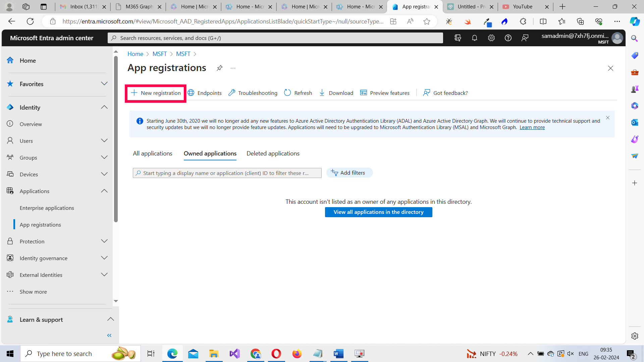Viewport: 644px width, 362px height.
Task: Dismiss the ADAL deprecation banner
Action: (x=608, y=118)
